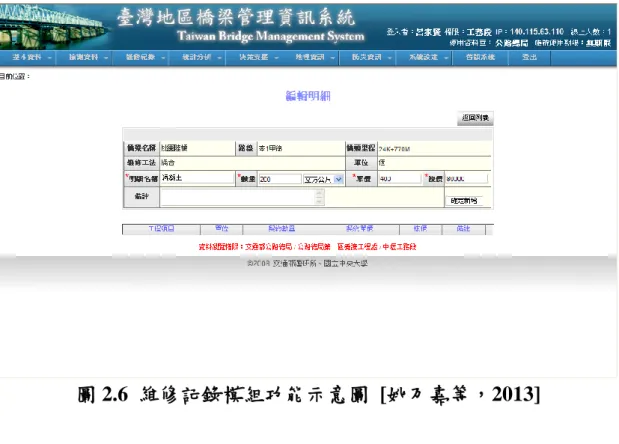Image resolution: width=619 pixels, height=444 pixels.
Task: Click the 備註 column header in bottom table
Action: pos(463,229)
